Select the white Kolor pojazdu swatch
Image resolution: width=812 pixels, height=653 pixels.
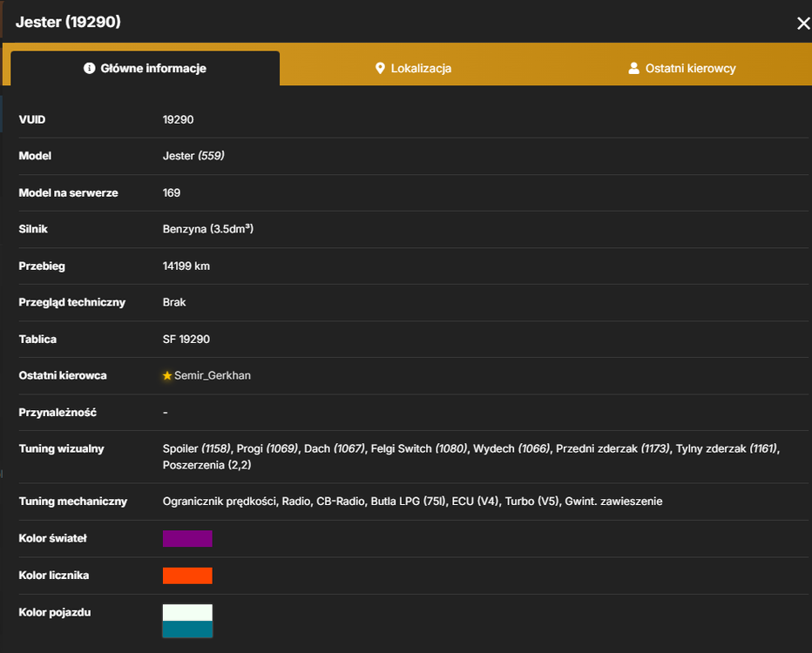coord(187,613)
